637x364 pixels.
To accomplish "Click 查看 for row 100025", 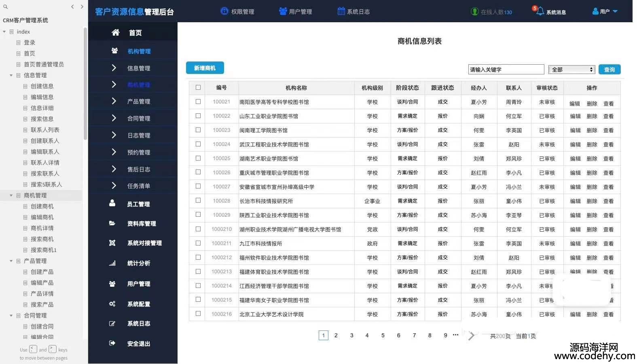I will tap(608, 159).
